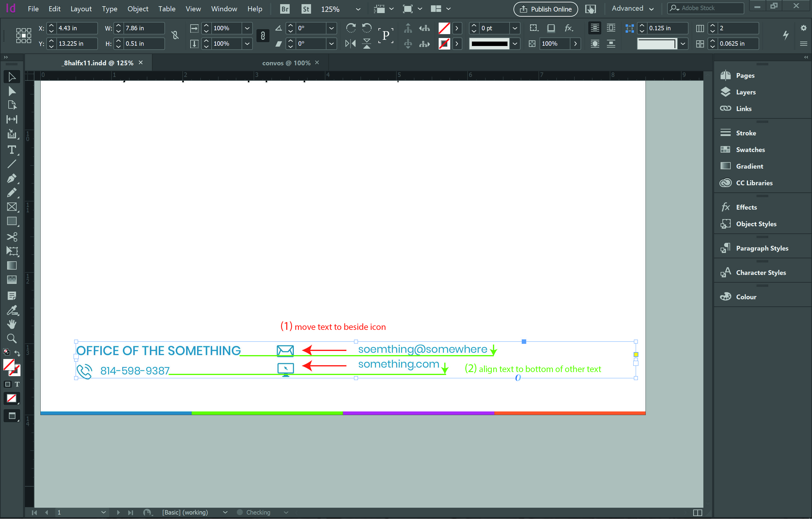812x519 pixels.
Task: Close the convos document tab
Action: (x=317, y=62)
